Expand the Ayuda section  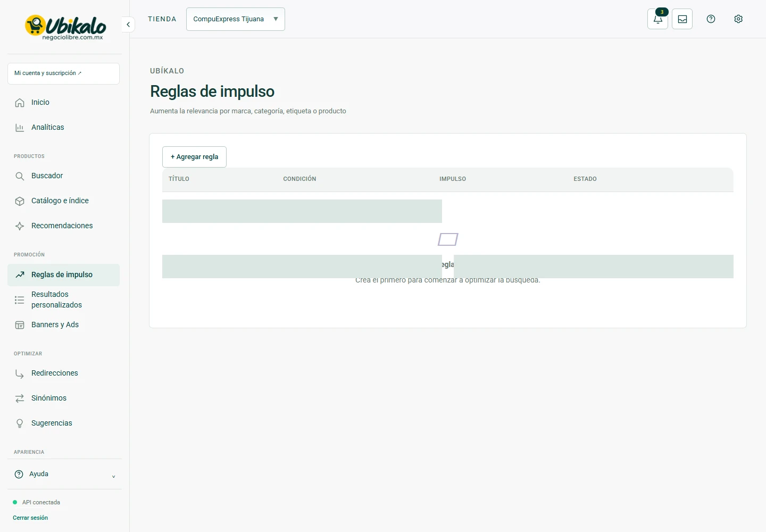pyautogui.click(x=64, y=474)
